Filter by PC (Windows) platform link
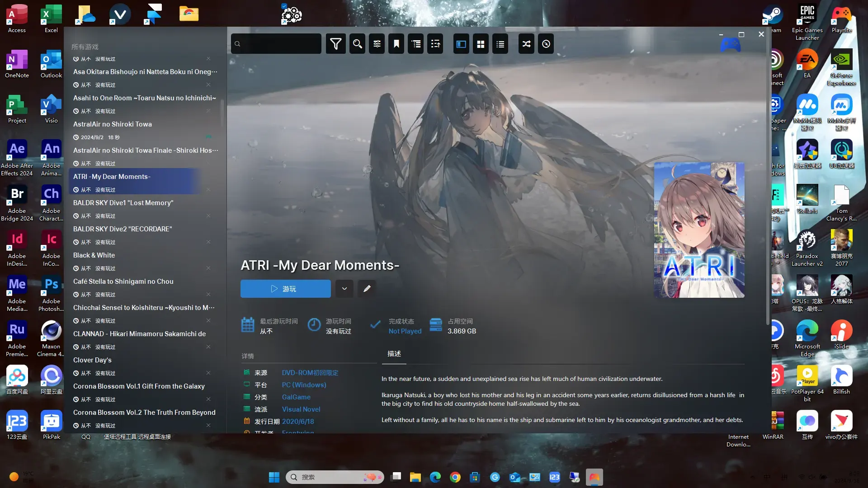The height and width of the screenshot is (488, 868). pyautogui.click(x=304, y=385)
